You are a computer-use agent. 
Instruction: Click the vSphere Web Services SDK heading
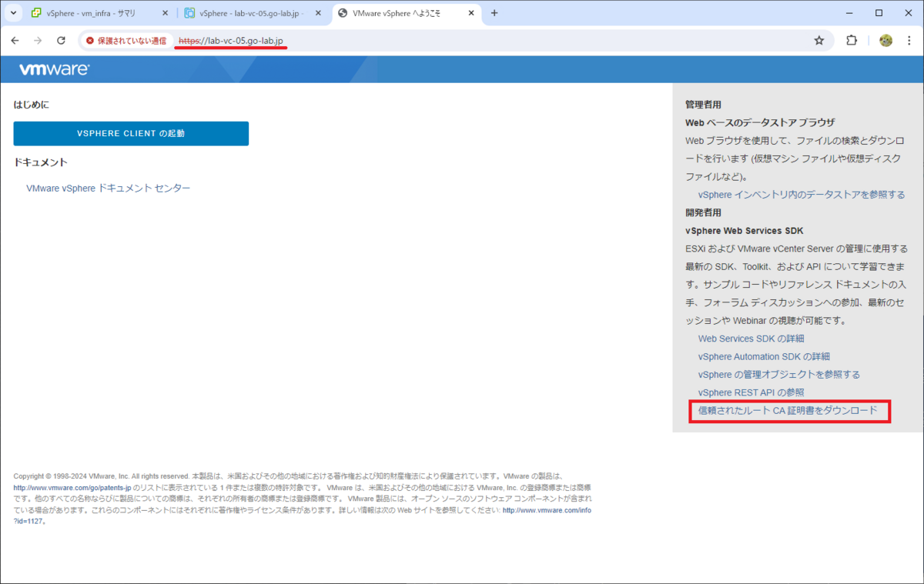pos(745,231)
